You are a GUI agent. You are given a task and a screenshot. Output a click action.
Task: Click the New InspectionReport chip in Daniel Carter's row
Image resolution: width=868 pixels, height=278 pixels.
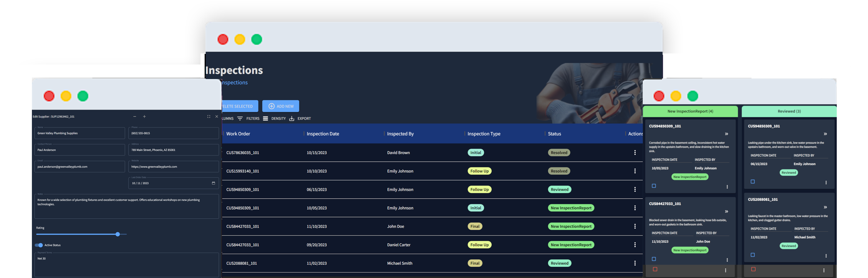coord(571,245)
